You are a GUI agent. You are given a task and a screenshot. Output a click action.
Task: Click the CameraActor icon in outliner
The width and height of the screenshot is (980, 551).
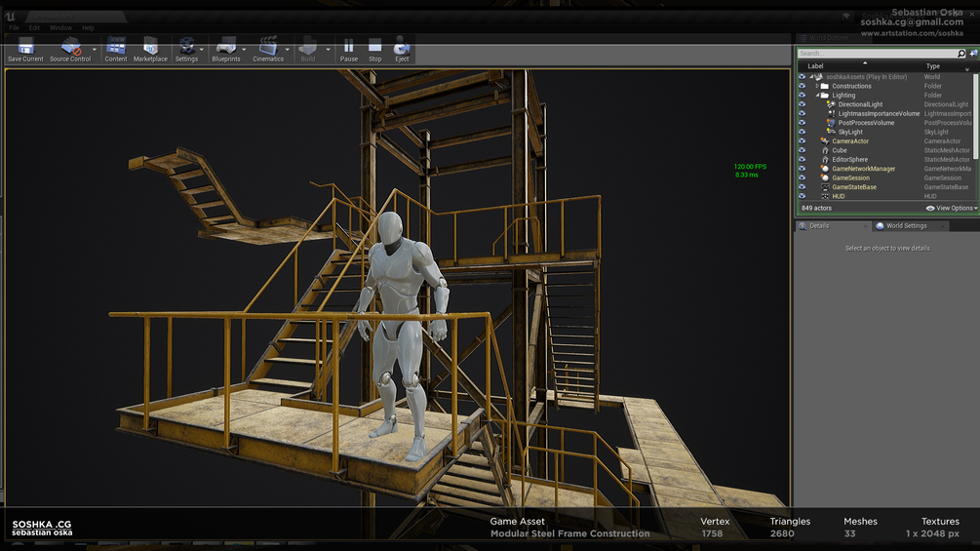[x=825, y=141]
